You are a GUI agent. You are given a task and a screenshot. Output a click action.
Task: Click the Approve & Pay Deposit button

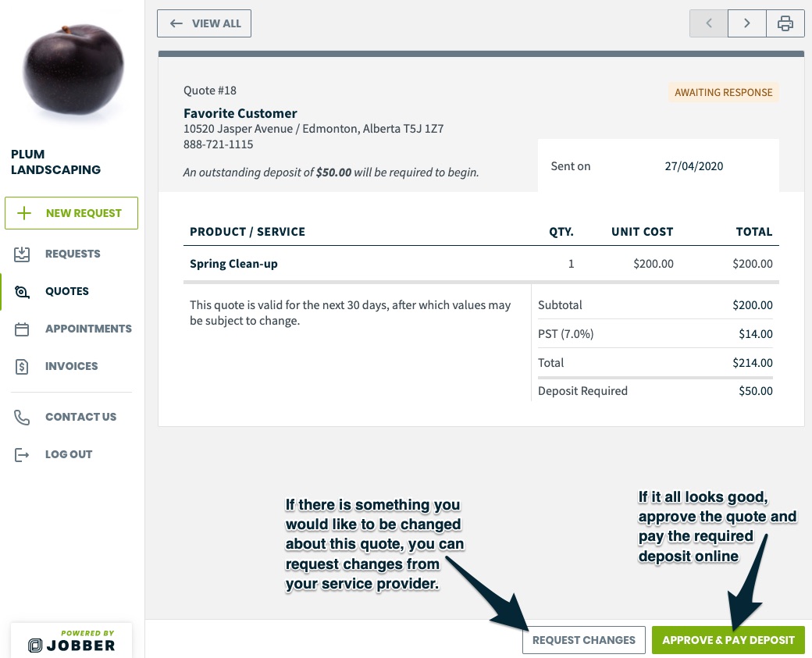(728, 640)
